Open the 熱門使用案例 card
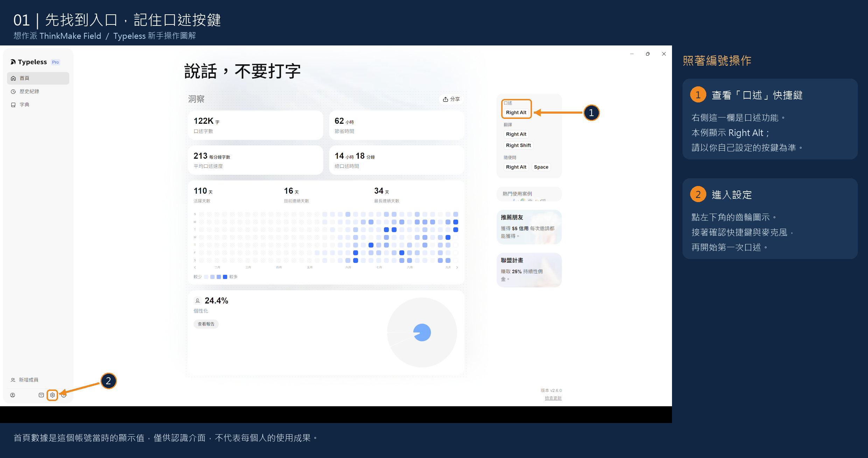Viewport: 868px width, 458px height. pyautogui.click(x=529, y=194)
